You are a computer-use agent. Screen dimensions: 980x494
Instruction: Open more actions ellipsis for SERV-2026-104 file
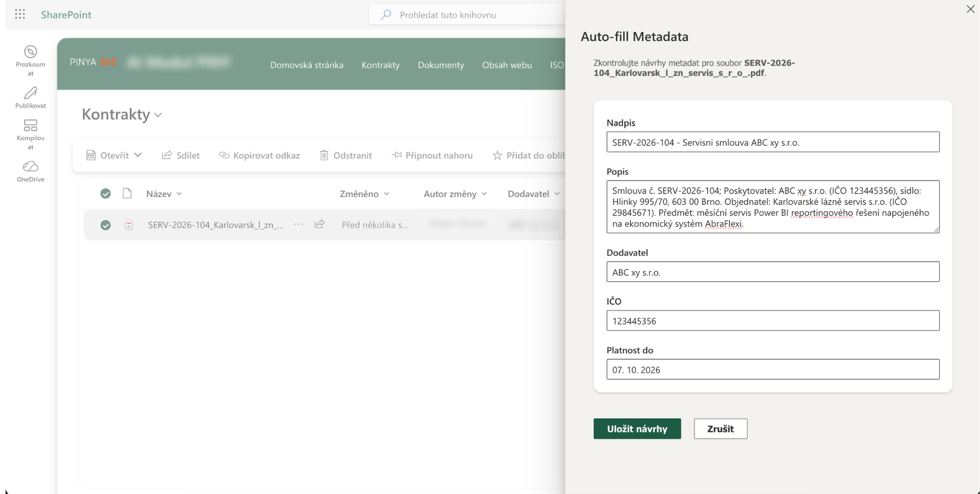pos(298,224)
